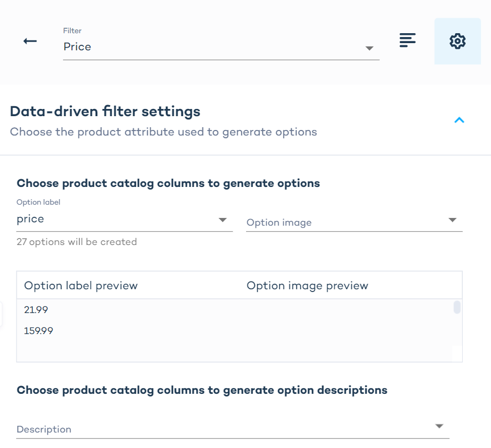Open the Description dropdown arrow
491x448 pixels.
[439, 426]
